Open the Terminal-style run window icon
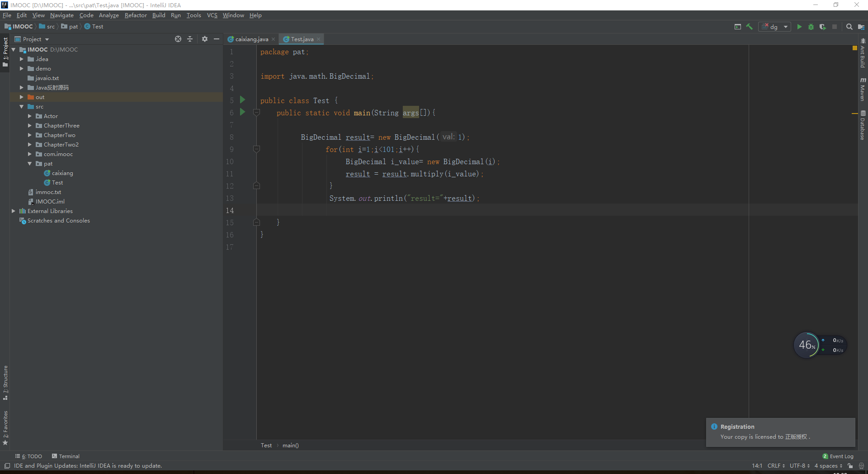Screen dimensions: 868x474 click(x=738, y=27)
